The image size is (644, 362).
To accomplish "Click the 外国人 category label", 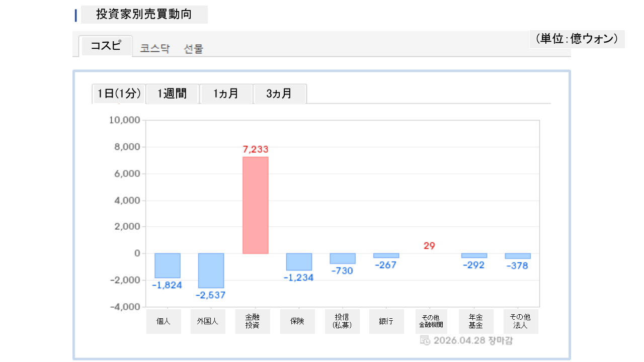I will [x=208, y=321].
